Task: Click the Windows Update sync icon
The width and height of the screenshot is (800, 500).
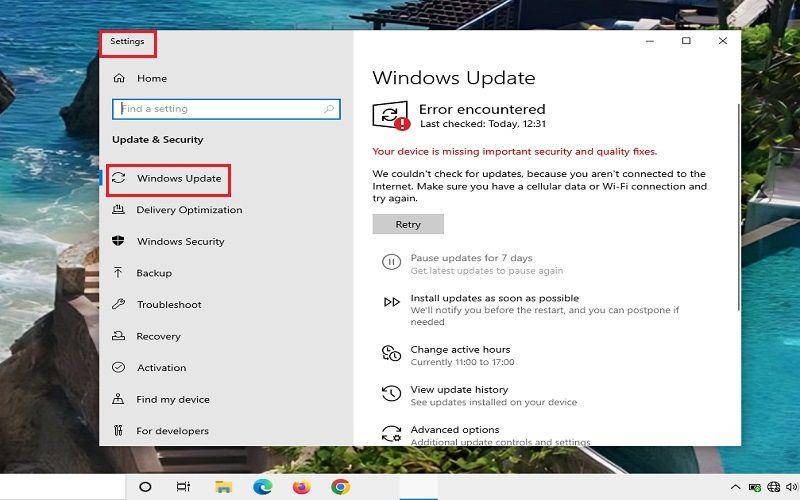Action: [x=118, y=178]
